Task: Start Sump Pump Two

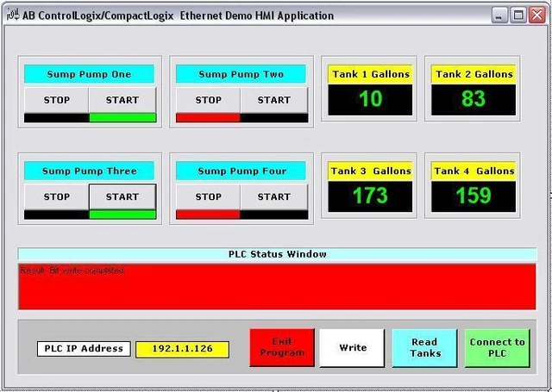Action: [274, 100]
